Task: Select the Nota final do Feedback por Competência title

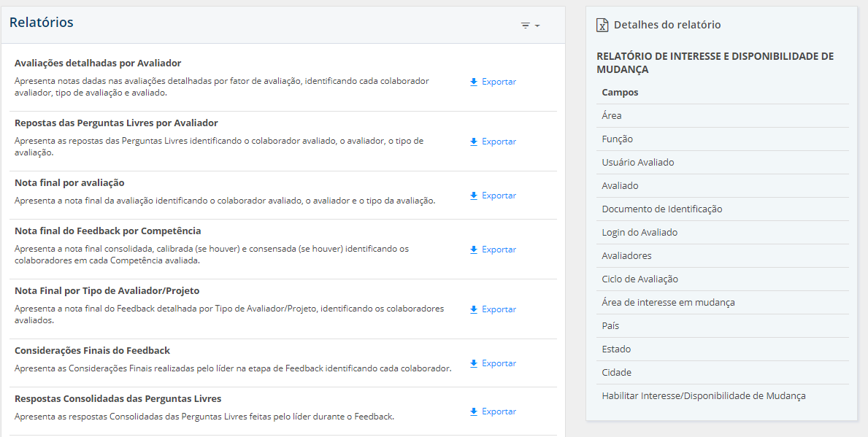Action: [107, 231]
